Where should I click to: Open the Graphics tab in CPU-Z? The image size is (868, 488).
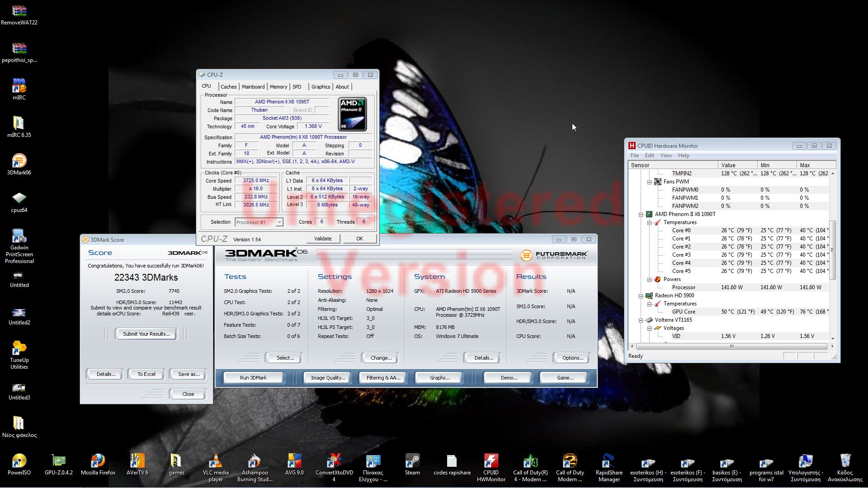click(321, 87)
